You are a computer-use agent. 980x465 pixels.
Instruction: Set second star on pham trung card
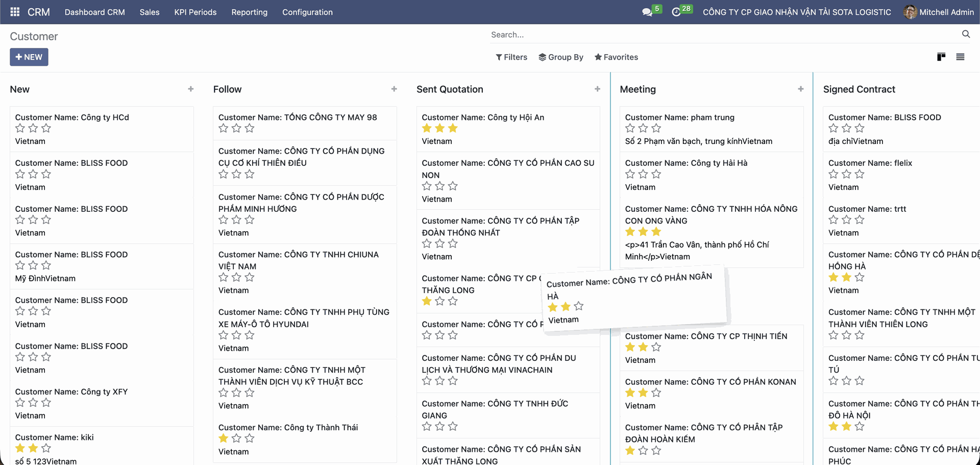[x=643, y=129]
